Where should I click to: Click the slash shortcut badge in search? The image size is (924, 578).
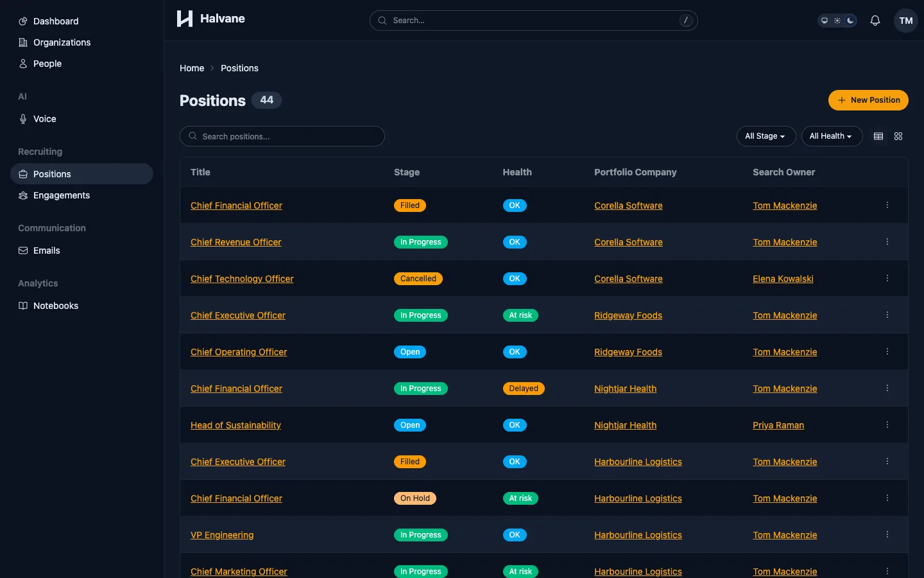(686, 21)
